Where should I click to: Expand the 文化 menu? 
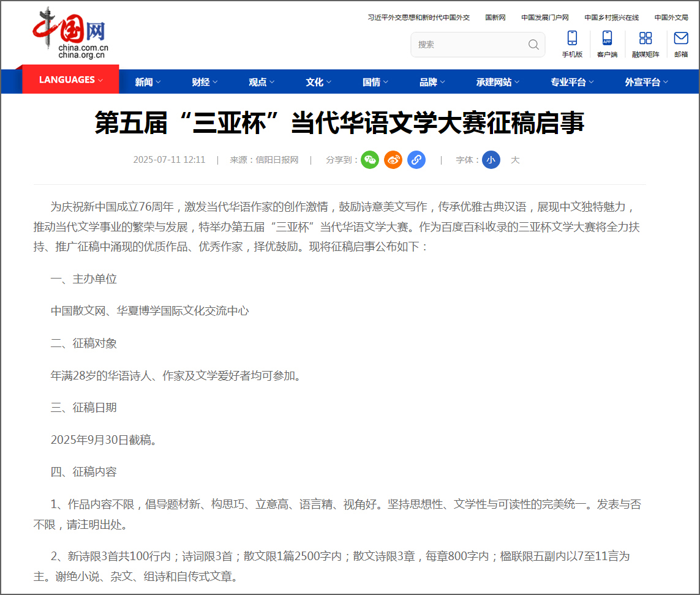click(318, 82)
